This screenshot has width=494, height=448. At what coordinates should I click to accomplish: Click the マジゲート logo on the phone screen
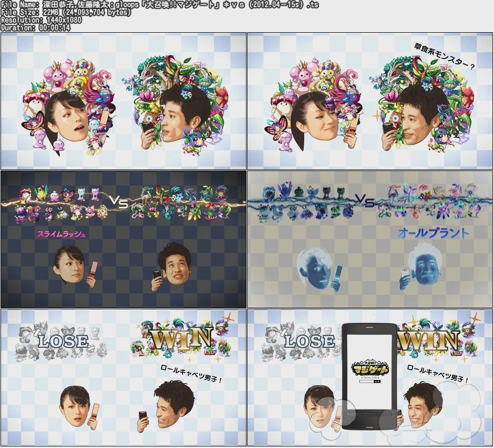coord(370,369)
